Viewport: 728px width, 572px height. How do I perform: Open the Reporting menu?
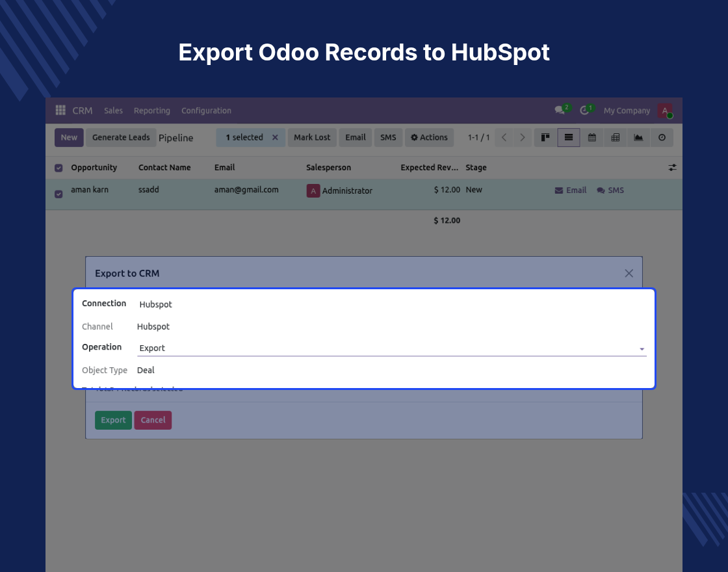tap(152, 110)
